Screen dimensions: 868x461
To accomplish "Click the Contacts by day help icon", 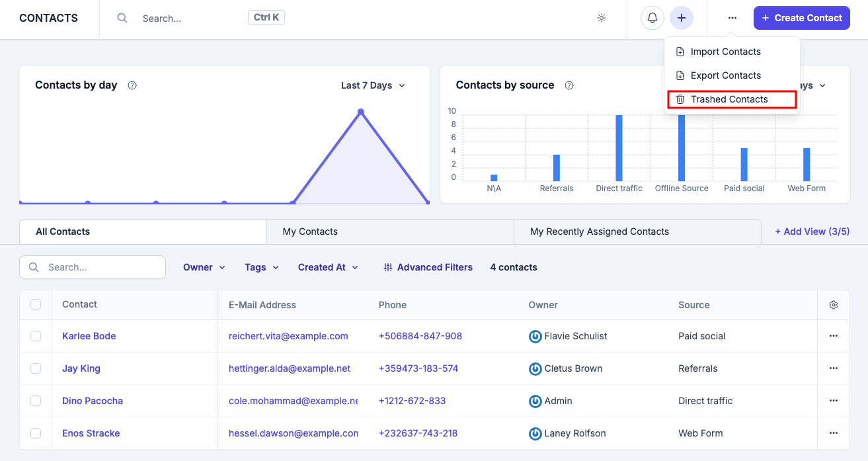I will click(132, 85).
